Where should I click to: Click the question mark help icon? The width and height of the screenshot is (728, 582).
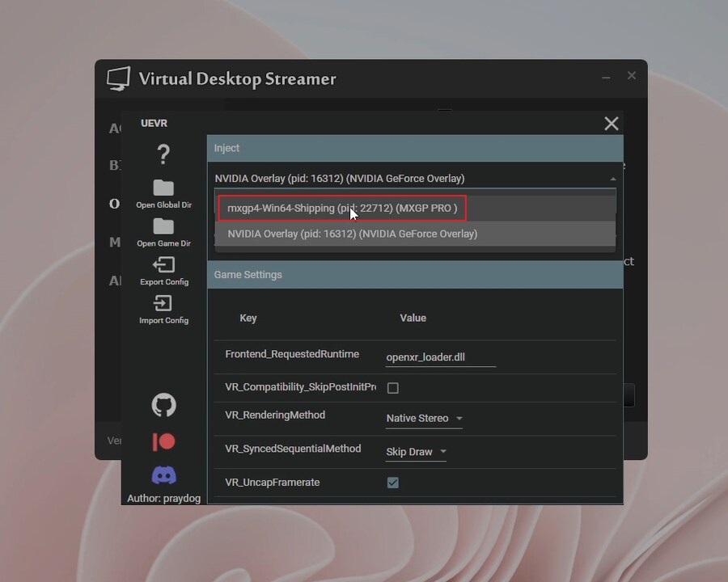(163, 154)
